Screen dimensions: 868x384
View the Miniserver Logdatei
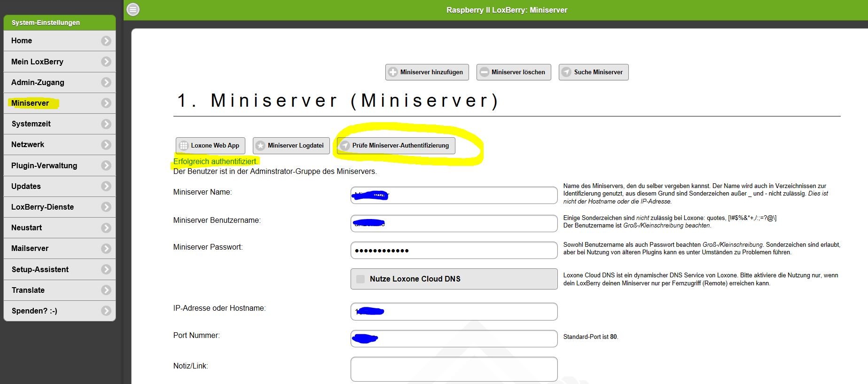point(291,146)
